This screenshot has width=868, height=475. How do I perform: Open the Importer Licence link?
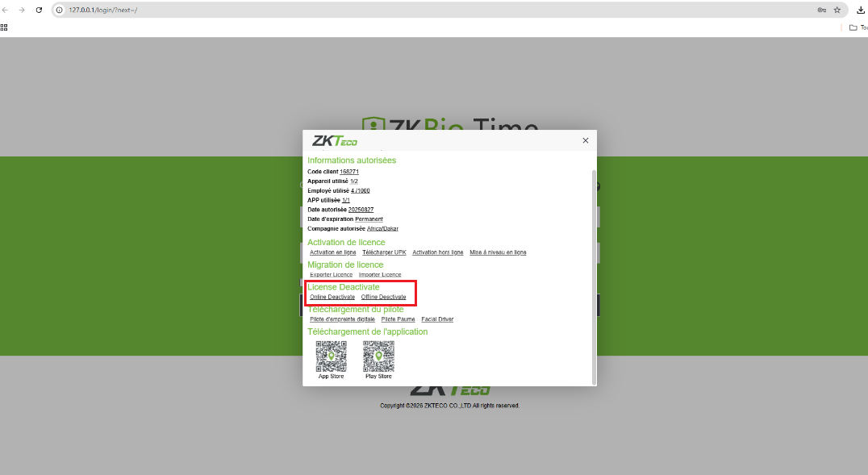380,275
